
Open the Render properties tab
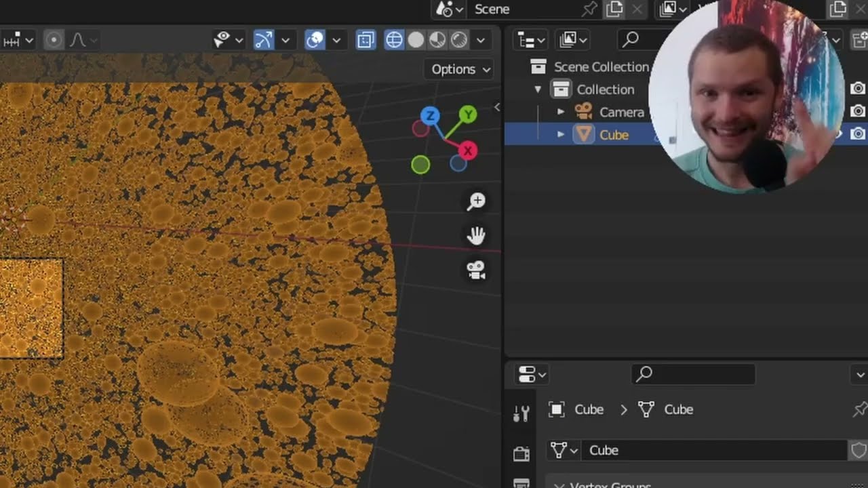tap(521, 453)
